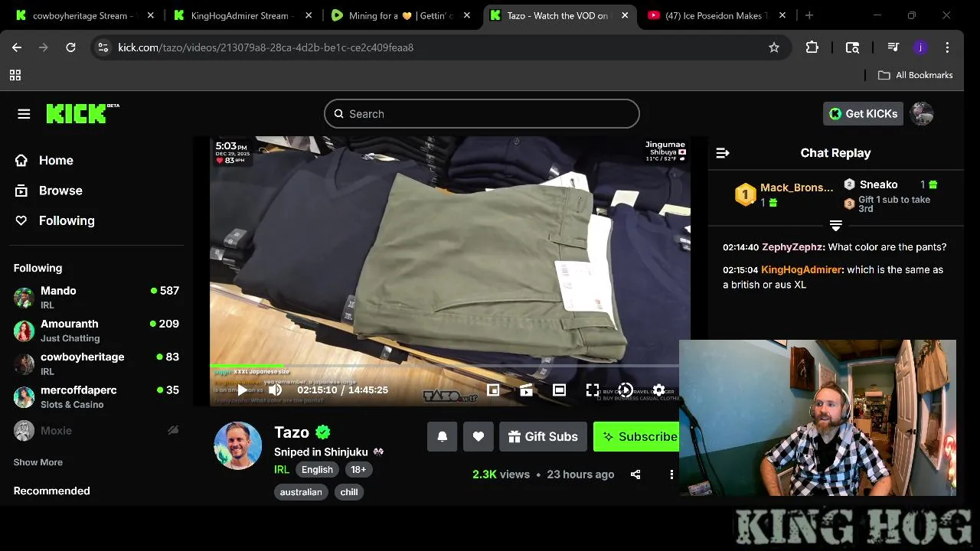Open mercoffdaperc channel

click(96, 397)
